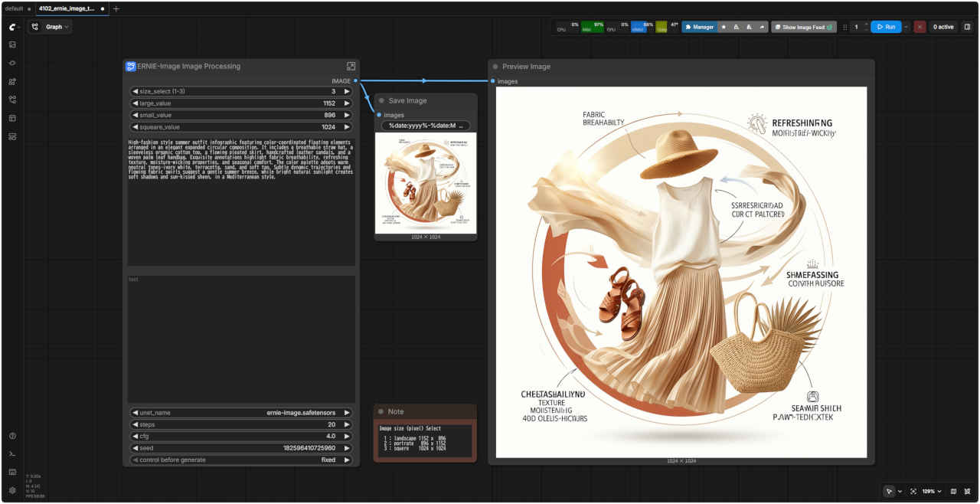Click Show Image Feed button

pos(804,27)
